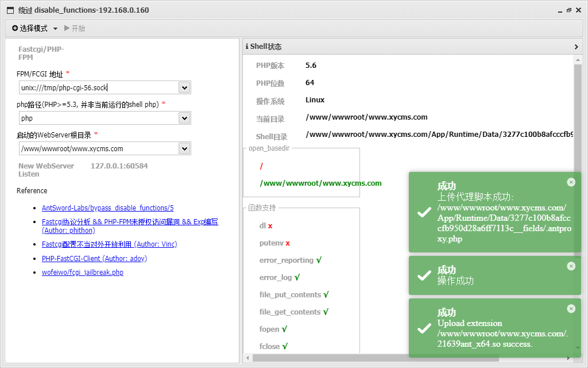Collapse the Shell状态 panel arrow
Image resolution: width=588 pixels, height=368 pixels.
coord(577,47)
